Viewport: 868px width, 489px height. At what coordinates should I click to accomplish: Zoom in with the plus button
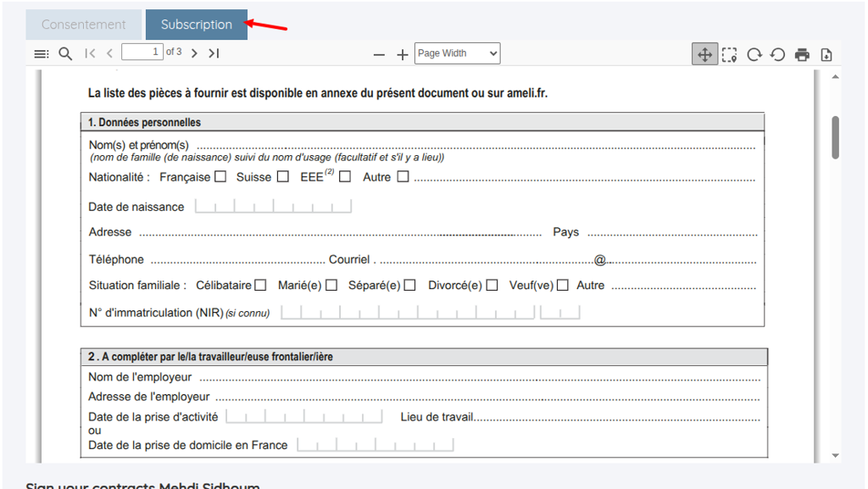[x=403, y=55]
